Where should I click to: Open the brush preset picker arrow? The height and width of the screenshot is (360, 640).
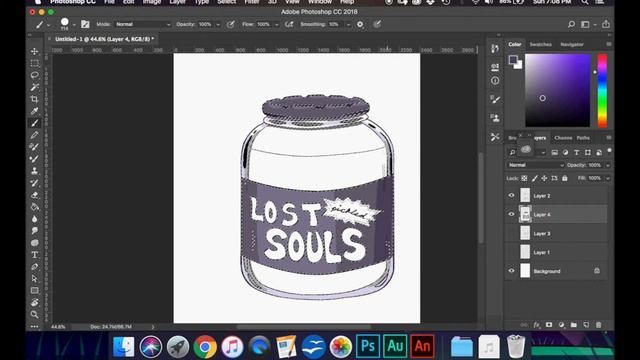click(74, 25)
